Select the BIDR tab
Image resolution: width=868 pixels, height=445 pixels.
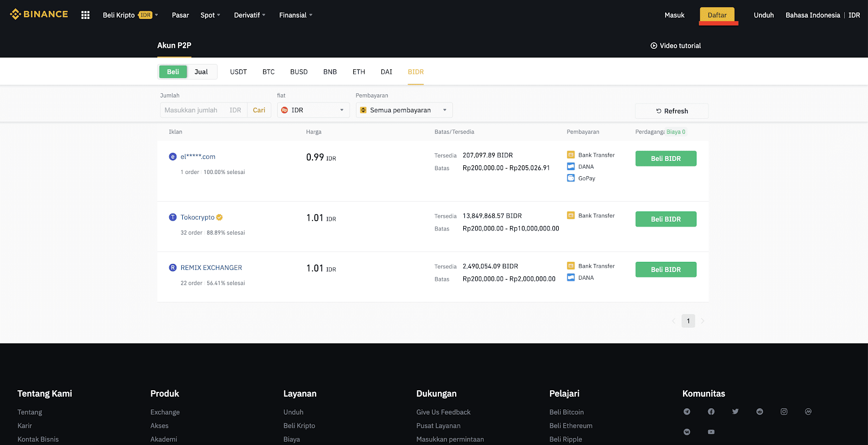[416, 72]
